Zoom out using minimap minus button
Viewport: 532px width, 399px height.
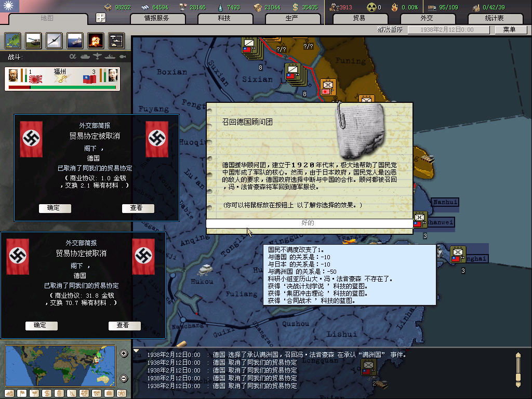(124, 378)
